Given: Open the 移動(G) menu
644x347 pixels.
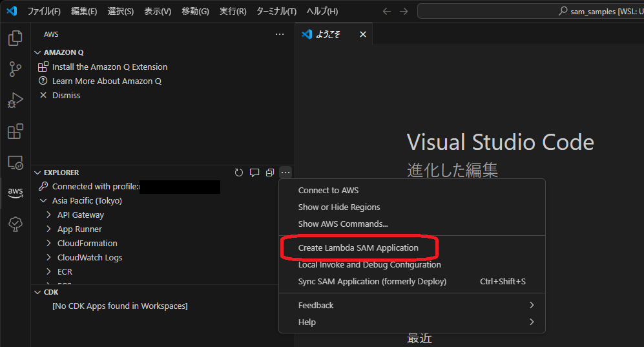Looking at the screenshot, I should pyautogui.click(x=196, y=11).
